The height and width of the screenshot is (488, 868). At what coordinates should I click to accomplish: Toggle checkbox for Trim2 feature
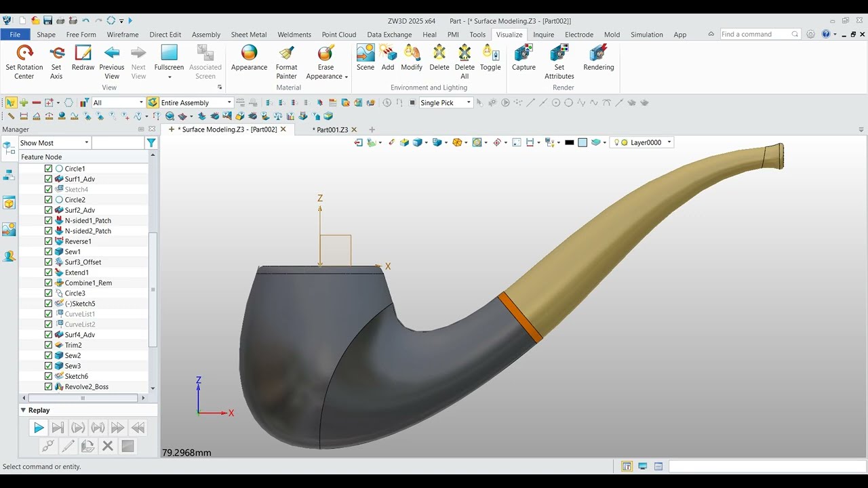click(x=48, y=345)
